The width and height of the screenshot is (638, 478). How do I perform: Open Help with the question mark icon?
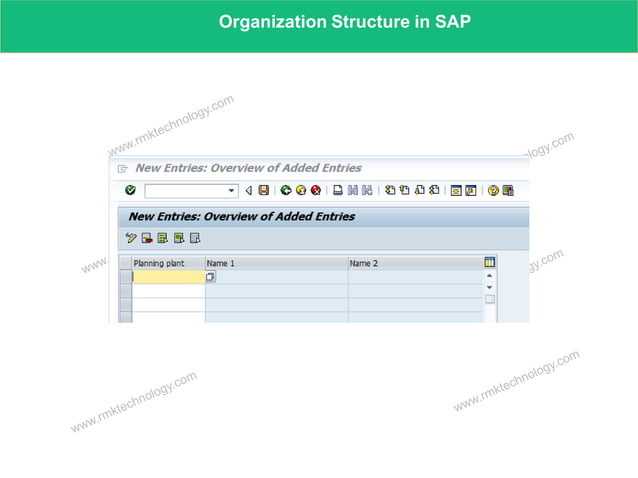tap(493, 190)
